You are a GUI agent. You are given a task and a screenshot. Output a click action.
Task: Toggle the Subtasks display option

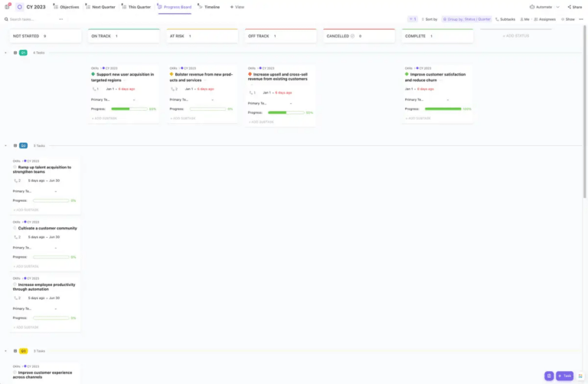505,19
